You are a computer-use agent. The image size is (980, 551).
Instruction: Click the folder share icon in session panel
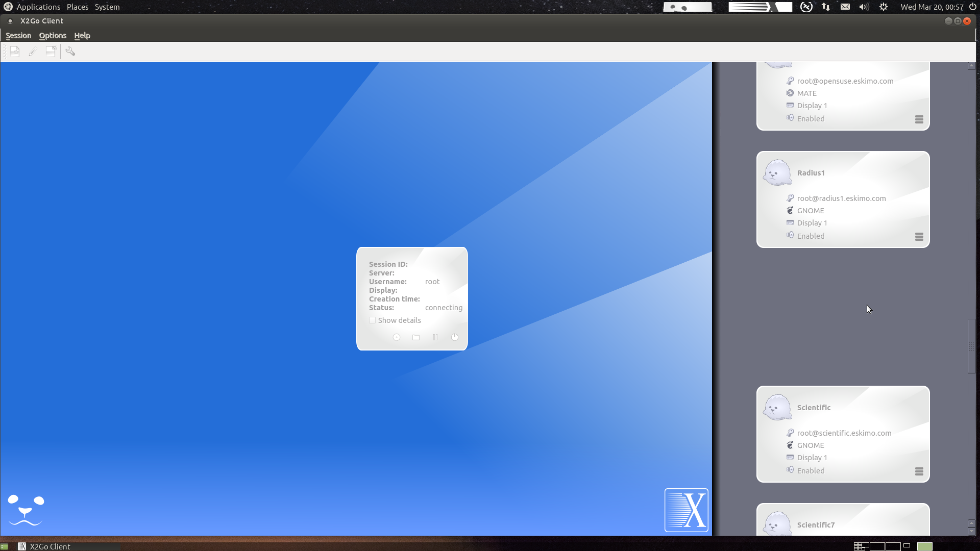pyautogui.click(x=416, y=337)
